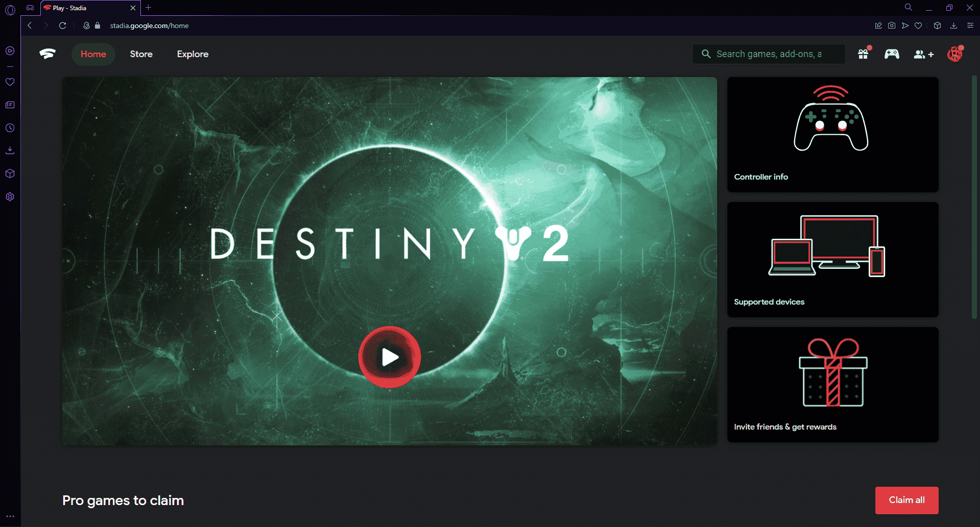Open the settings gear in the left sidebar
The image size is (980, 527).
coord(10,196)
